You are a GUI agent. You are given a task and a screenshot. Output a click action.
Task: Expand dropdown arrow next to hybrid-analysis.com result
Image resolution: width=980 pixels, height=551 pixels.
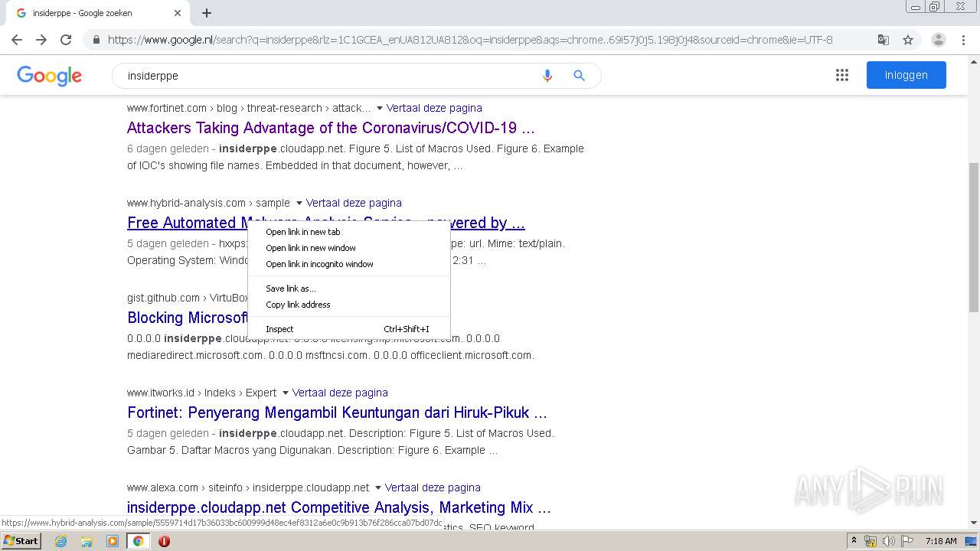[299, 204]
